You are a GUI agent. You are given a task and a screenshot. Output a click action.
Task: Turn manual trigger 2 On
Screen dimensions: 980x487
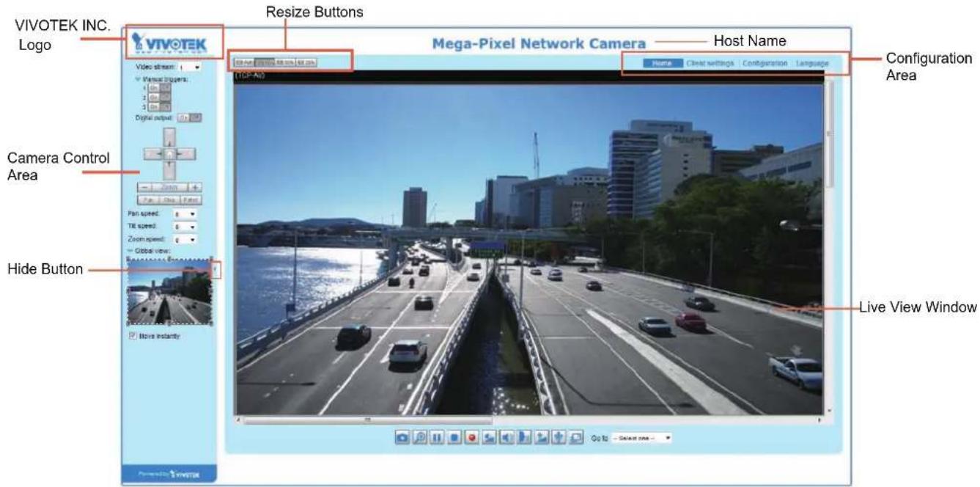(x=154, y=97)
